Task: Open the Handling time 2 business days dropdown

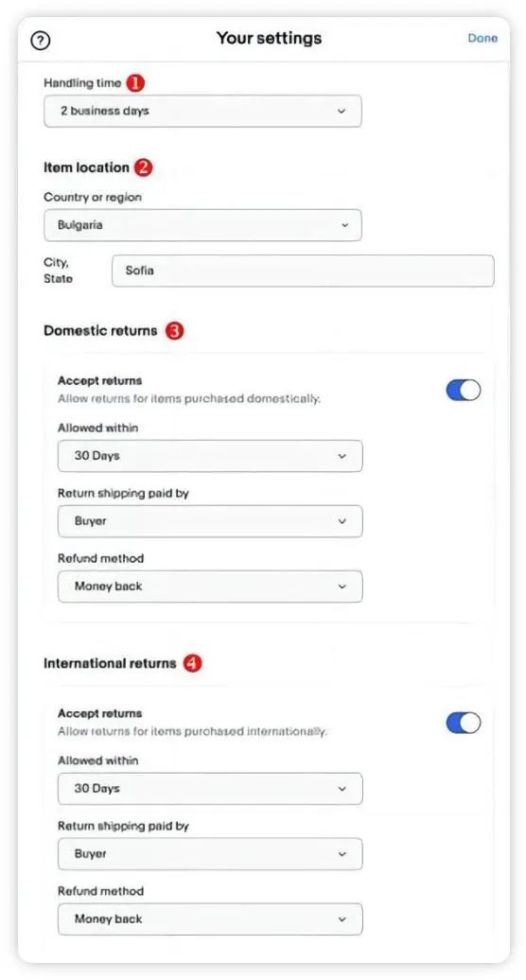Action: pos(202,112)
